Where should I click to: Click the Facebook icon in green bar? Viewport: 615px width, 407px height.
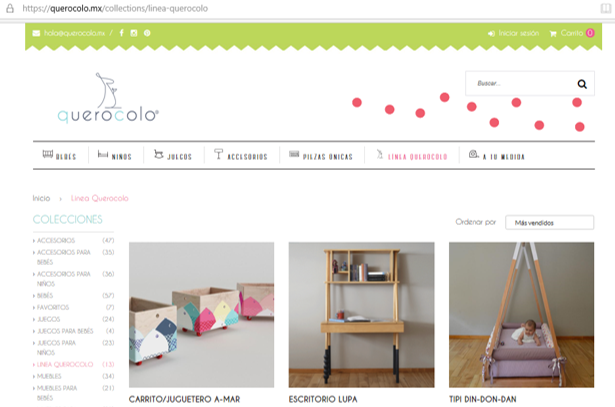[122, 33]
